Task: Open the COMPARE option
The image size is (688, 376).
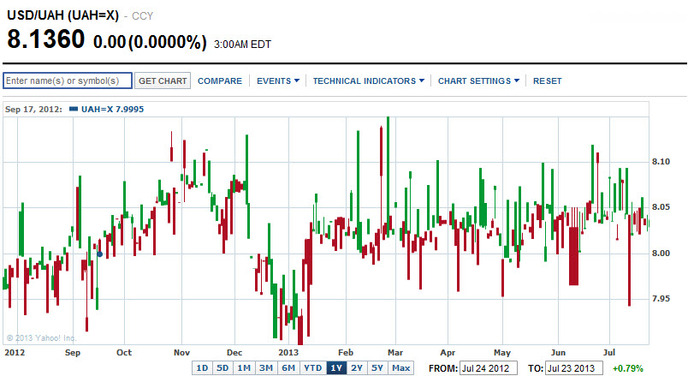Action: coord(219,81)
